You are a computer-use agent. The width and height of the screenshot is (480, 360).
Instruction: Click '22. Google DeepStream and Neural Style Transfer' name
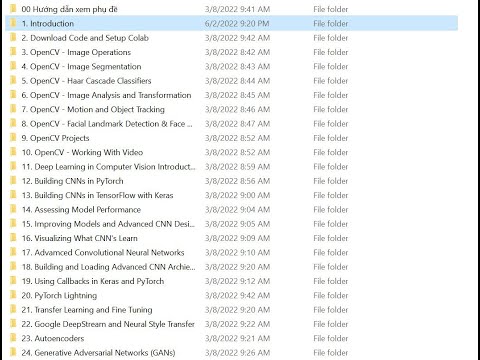(x=108, y=325)
